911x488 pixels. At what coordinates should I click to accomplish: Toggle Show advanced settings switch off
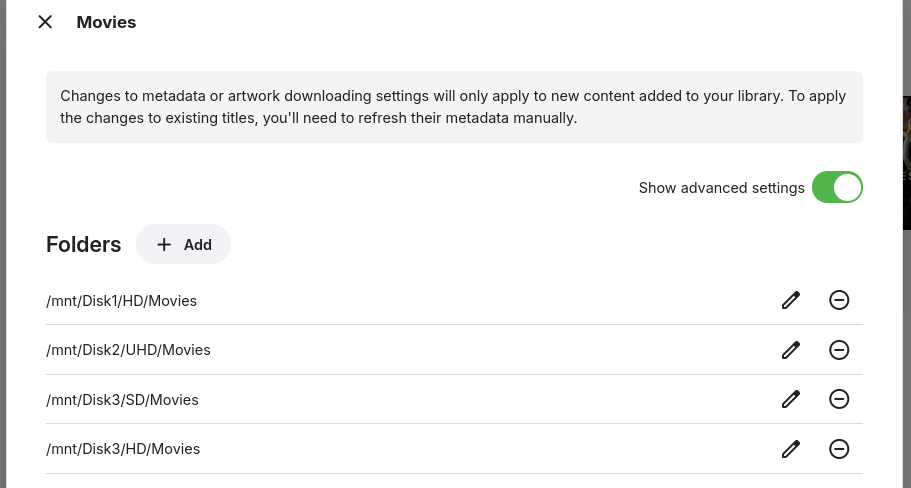(x=836, y=188)
